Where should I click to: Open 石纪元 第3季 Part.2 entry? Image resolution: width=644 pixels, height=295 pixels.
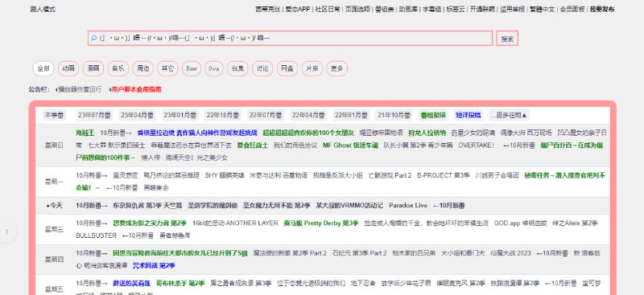click(x=359, y=253)
